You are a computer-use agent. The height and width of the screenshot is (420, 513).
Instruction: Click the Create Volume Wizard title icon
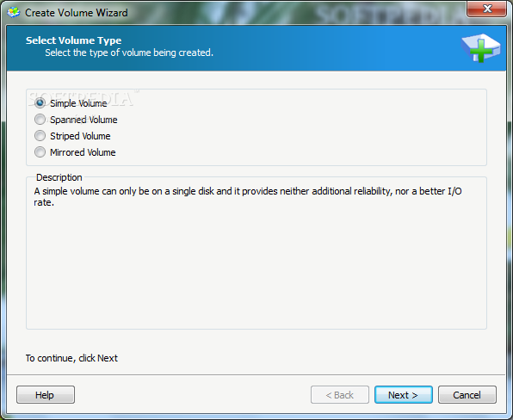point(14,12)
